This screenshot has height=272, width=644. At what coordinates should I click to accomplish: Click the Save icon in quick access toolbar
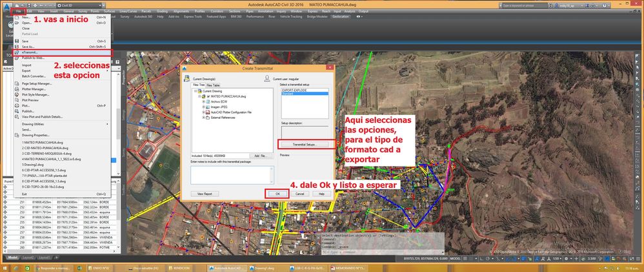point(28,5)
